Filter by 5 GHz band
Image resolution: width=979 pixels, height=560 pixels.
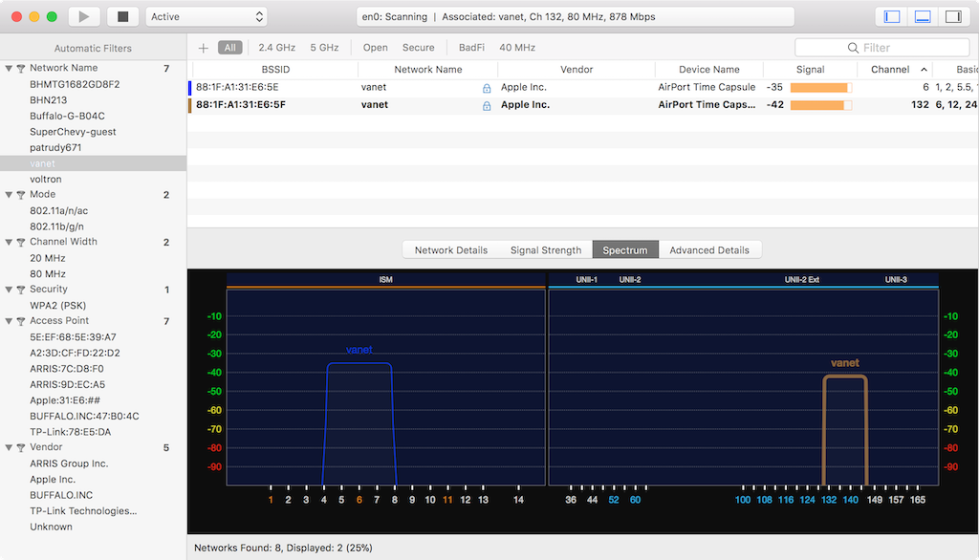point(325,48)
